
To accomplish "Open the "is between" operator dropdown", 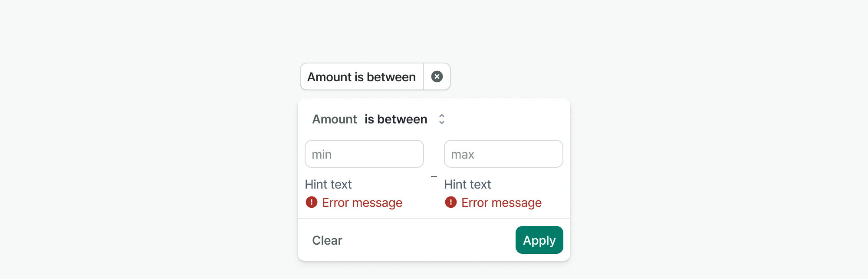I will [x=396, y=119].
